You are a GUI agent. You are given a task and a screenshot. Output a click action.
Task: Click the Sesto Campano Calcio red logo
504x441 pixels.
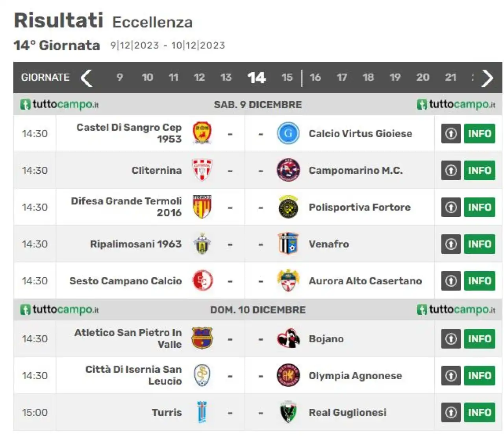pyautogui.click(x=202, y=281)
